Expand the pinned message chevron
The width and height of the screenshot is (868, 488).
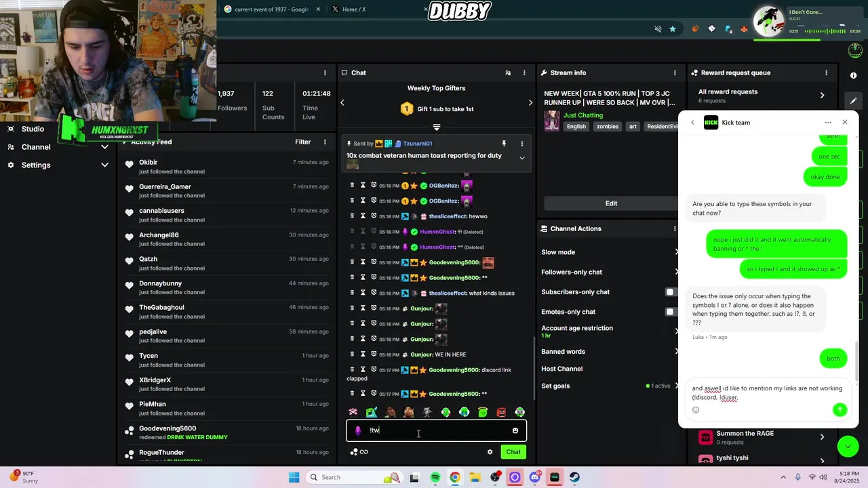point(521,158)
